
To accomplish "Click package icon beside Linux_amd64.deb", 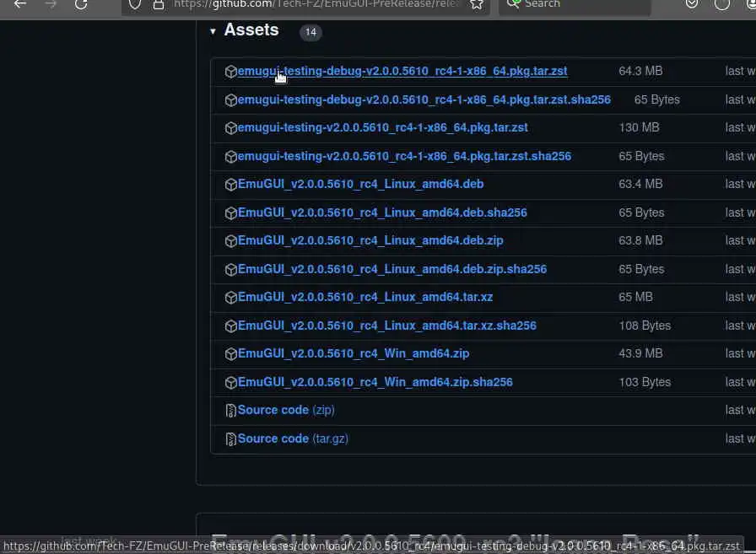I will click(x=231, y=185).
